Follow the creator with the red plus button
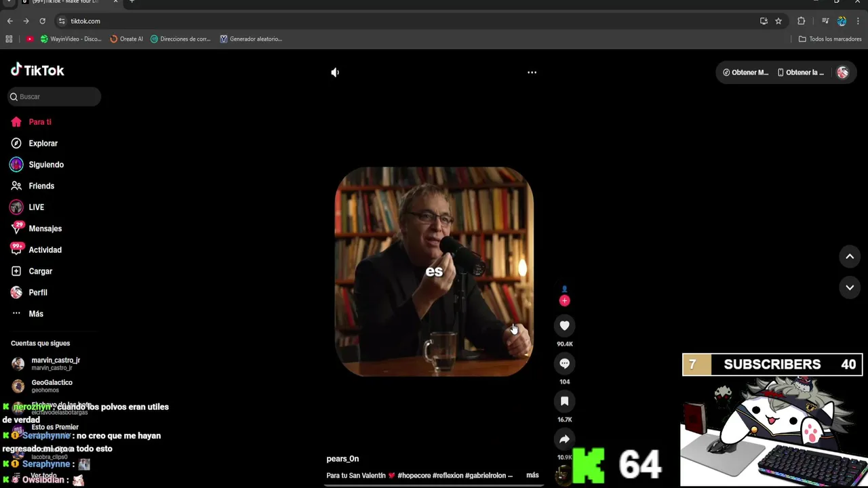Viewport: 868px width, 488px height. click(564, 300)
